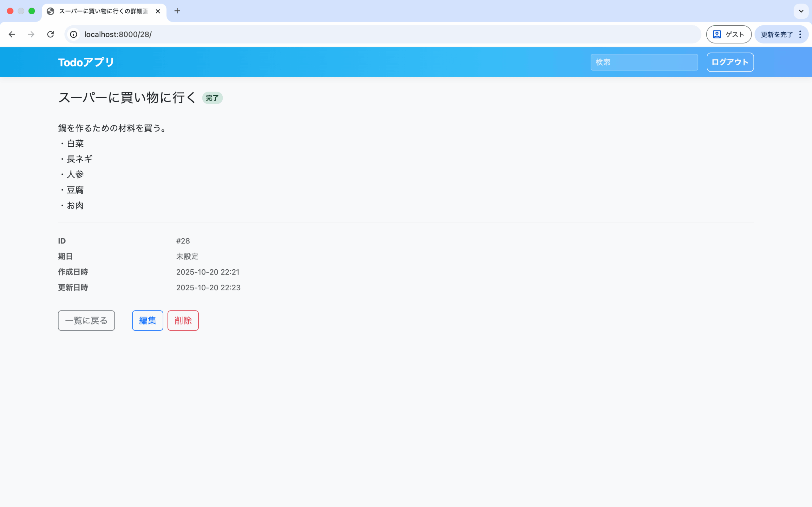Expand the tab search chevron
Screen dimensions: 812x507
coord(801,11)
